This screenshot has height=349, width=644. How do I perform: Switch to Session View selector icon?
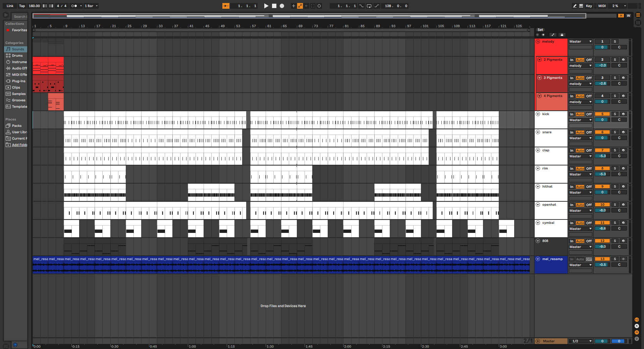[638, 23]
